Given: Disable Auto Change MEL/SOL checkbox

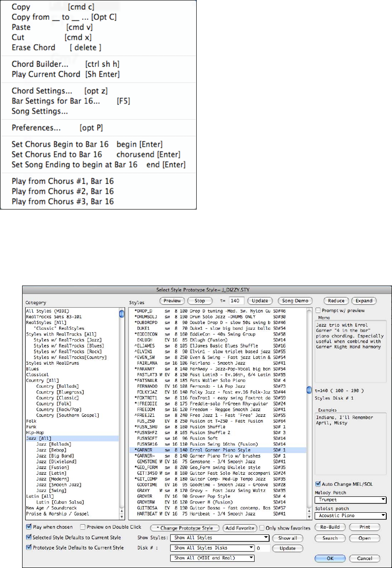Looking at the screenshot, I should point(318,484).
